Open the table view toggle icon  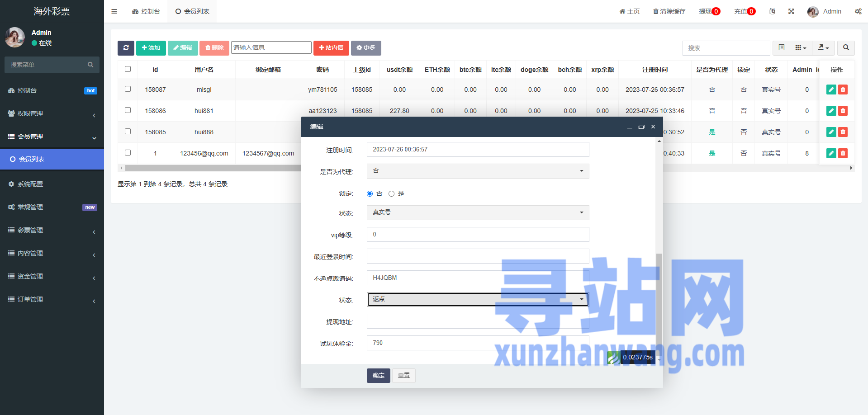781,48
